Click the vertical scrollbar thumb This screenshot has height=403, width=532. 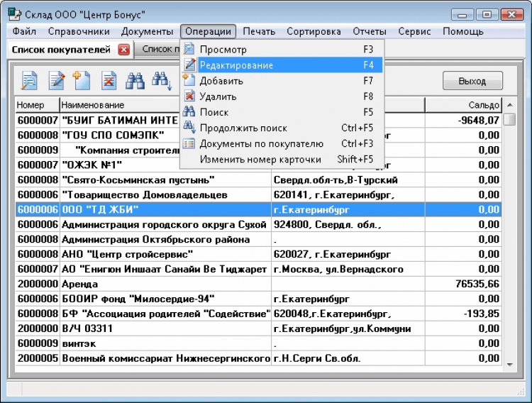[x=509, y=119]
